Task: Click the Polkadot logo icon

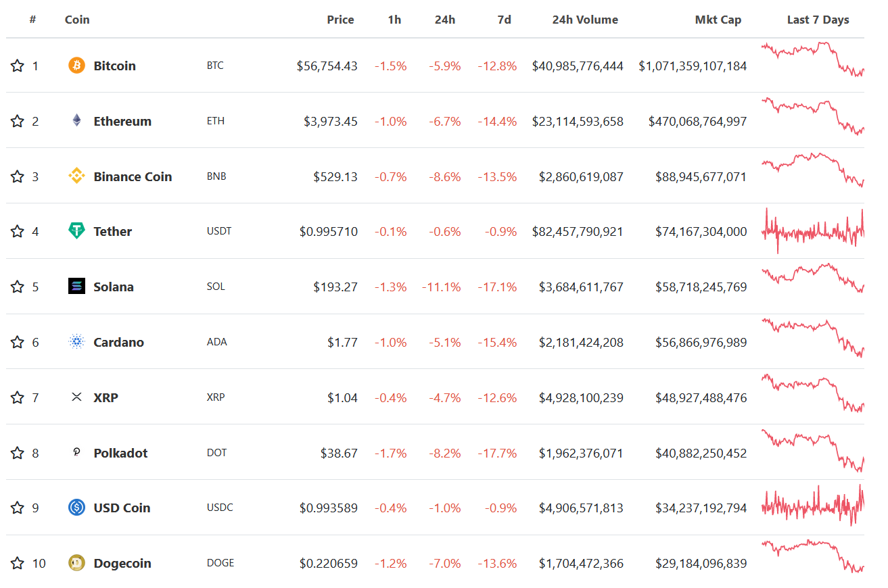Action: pos(77,453)
